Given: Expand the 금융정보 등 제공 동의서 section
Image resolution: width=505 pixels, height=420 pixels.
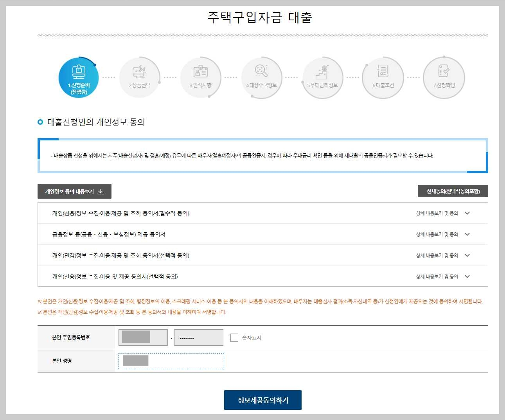Looking at the screenshot, I should point(467,234).
